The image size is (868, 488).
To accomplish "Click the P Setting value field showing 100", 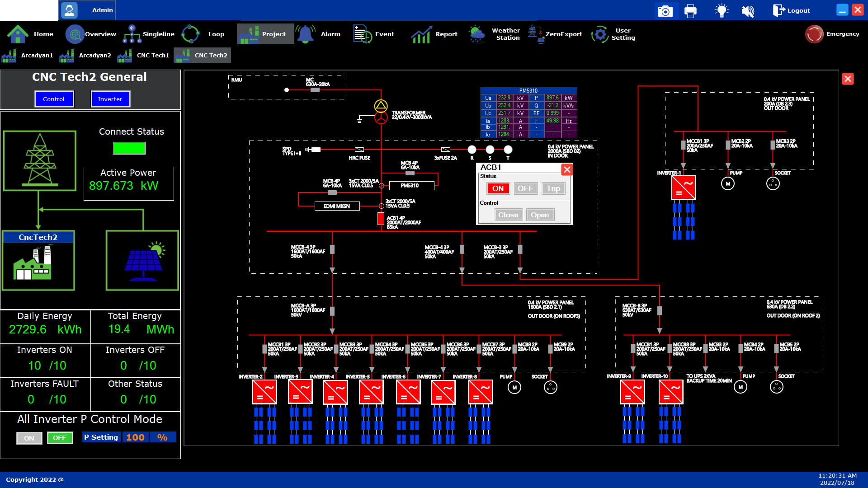I will point(135,437).
